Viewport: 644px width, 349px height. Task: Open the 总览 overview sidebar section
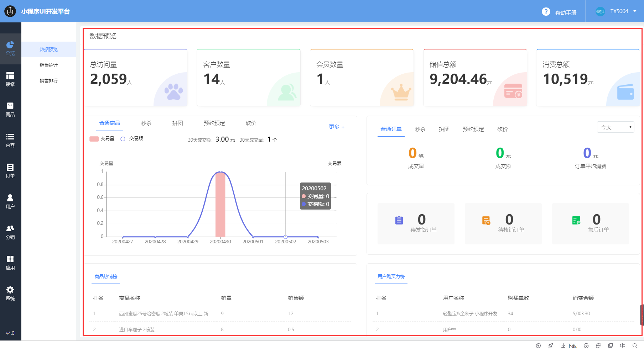click(x=10, y=49)
